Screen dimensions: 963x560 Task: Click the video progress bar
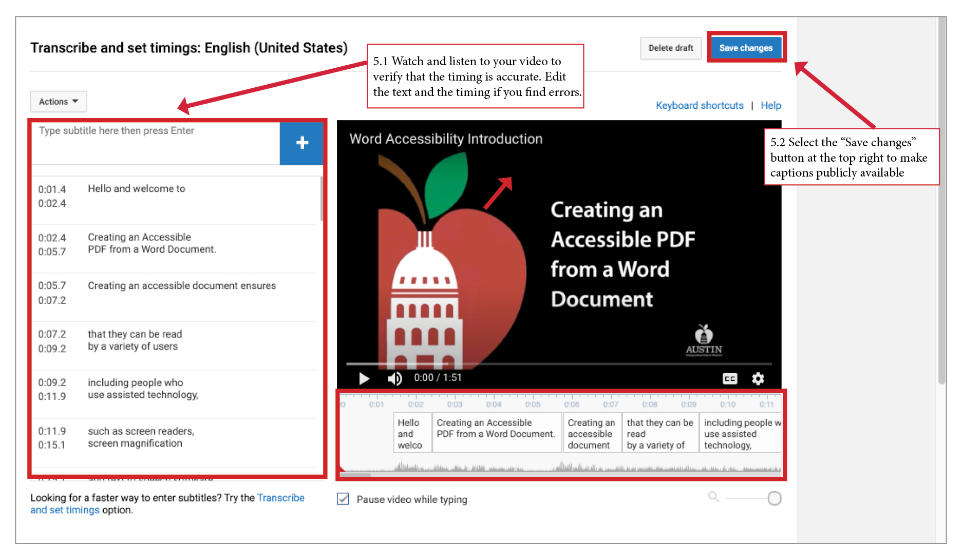[558, 364]
